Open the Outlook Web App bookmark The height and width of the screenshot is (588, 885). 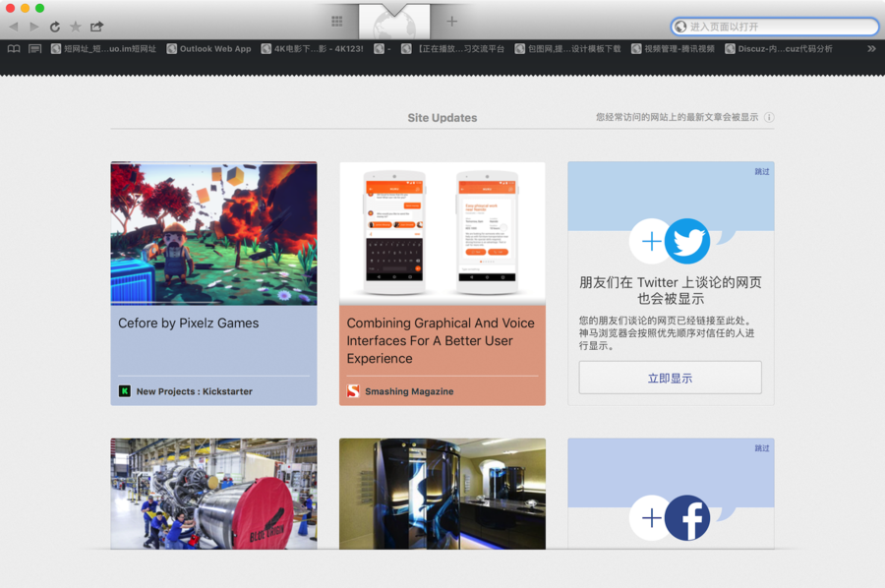(208, 49)
